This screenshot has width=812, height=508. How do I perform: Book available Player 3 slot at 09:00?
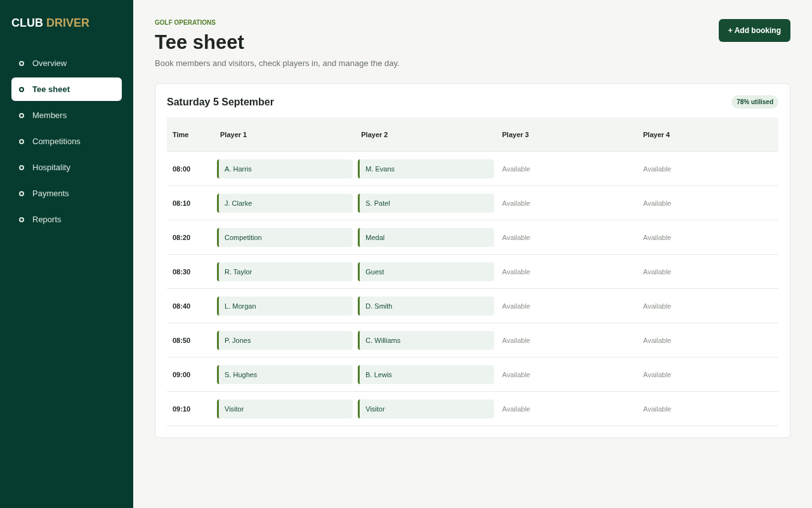[516, 375]
